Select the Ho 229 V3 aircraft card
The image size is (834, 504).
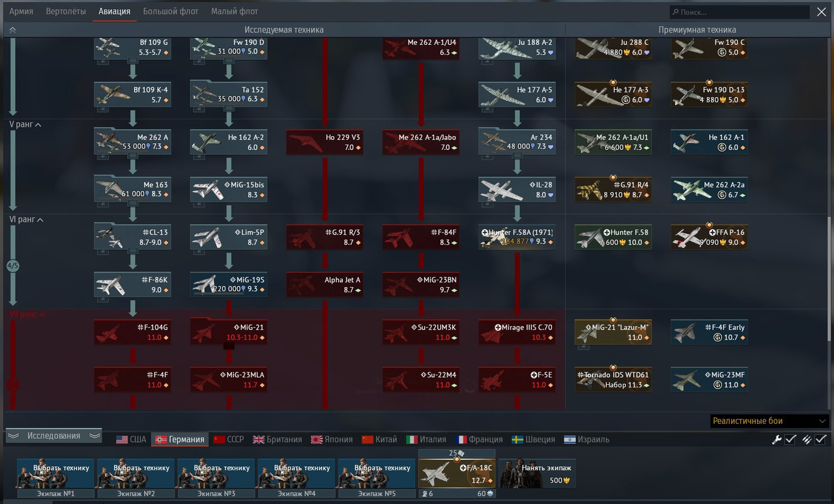325,142
